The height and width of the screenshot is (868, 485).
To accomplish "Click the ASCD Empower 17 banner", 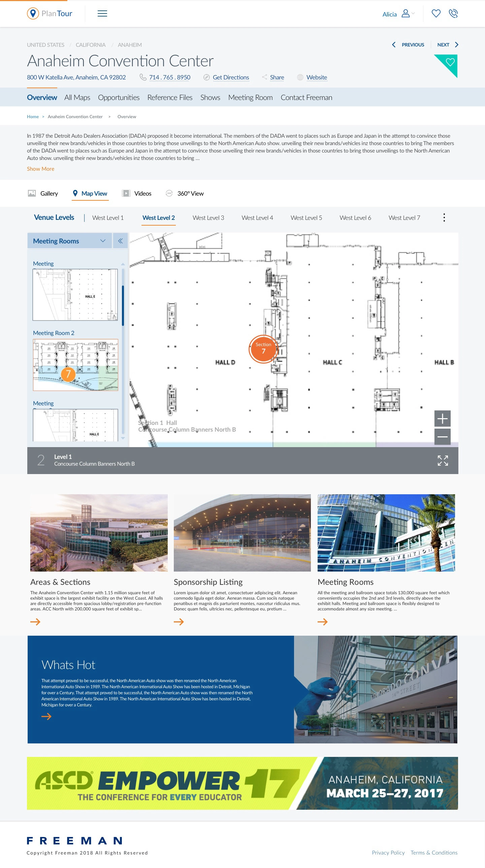I will click(x=242, y=783).
